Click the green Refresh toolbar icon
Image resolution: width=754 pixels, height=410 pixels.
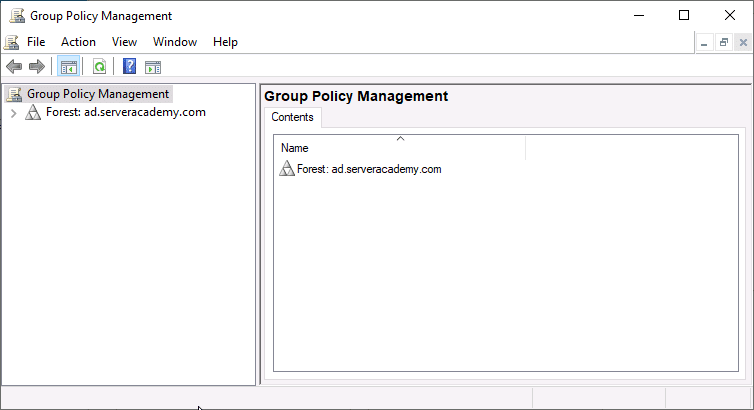click(99, 67)
